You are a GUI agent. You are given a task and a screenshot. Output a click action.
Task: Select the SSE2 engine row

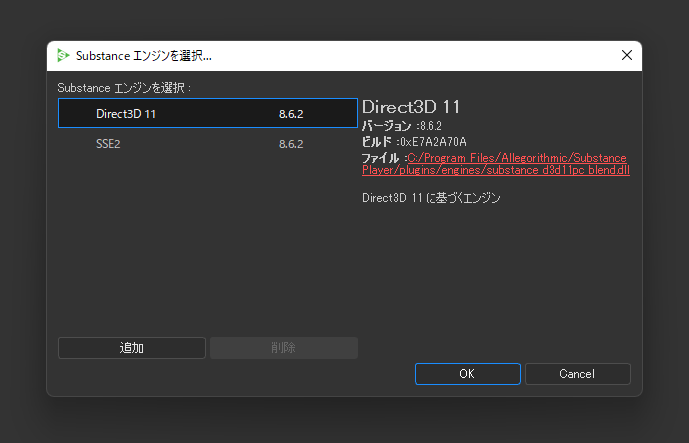tap(208, 144)
